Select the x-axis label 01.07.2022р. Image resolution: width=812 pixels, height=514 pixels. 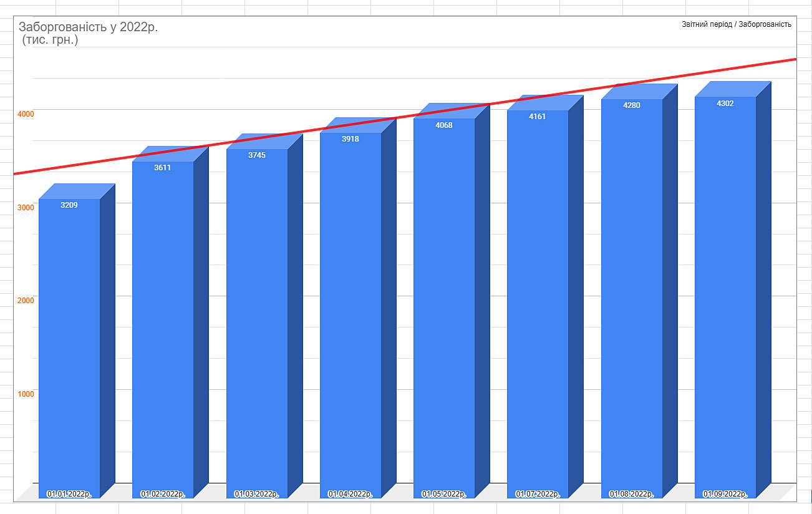click(x=538, y=493)
